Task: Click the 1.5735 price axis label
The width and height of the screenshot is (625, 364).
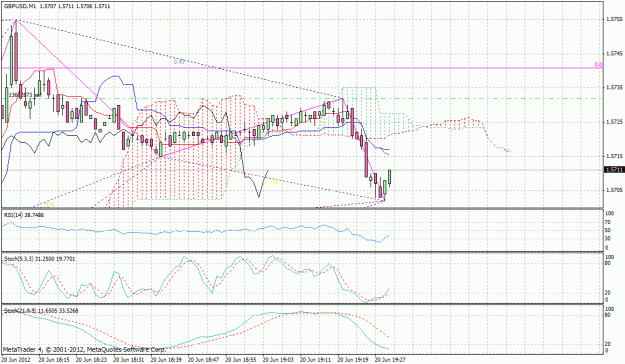Action: [x=613, y=87]
